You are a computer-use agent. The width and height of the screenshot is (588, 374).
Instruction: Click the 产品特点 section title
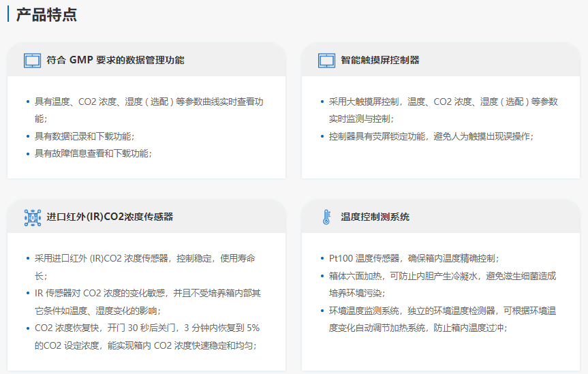coord(46,14)
